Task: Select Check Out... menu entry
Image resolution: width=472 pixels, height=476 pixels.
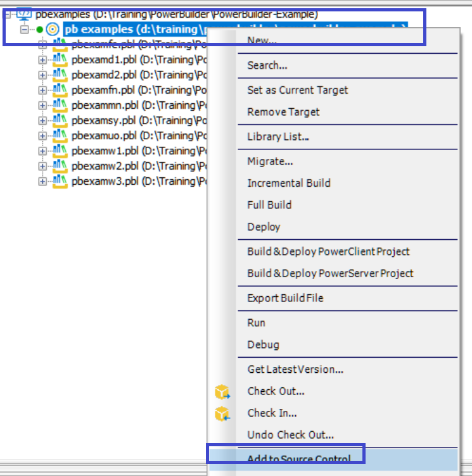Action: [x=276, y=391]
